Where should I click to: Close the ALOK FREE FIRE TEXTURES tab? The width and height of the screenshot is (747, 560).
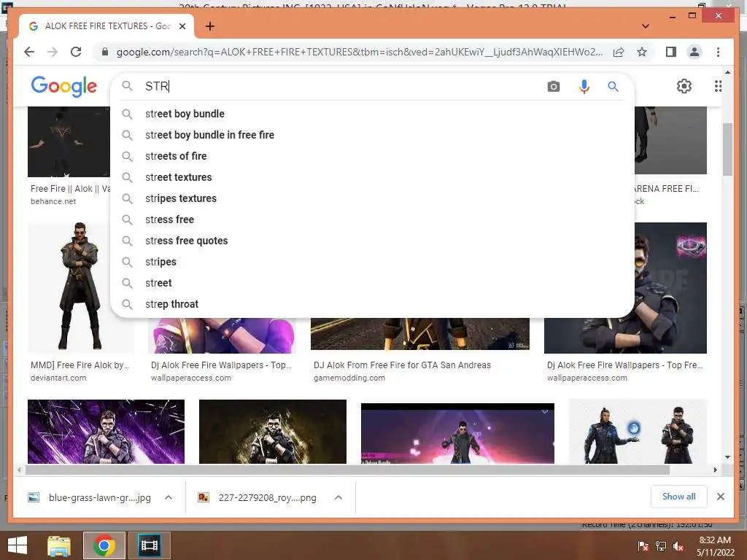pyautogui.click(x=182, y=26)
